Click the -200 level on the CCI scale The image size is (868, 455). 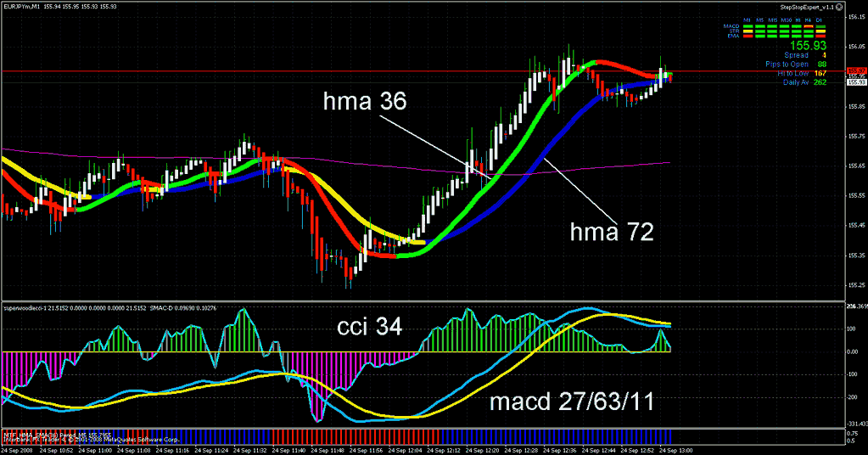853,397
